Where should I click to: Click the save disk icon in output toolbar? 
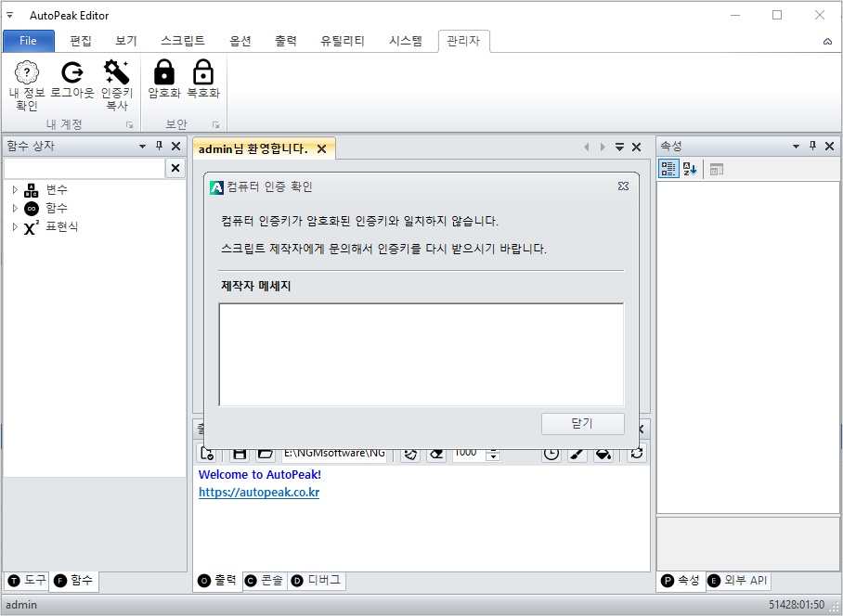[x=240, y=454]
